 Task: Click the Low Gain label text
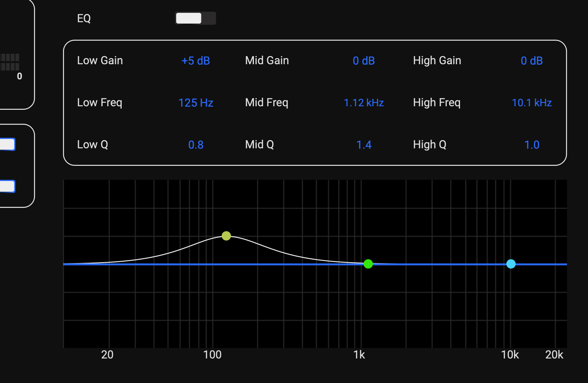100,61
